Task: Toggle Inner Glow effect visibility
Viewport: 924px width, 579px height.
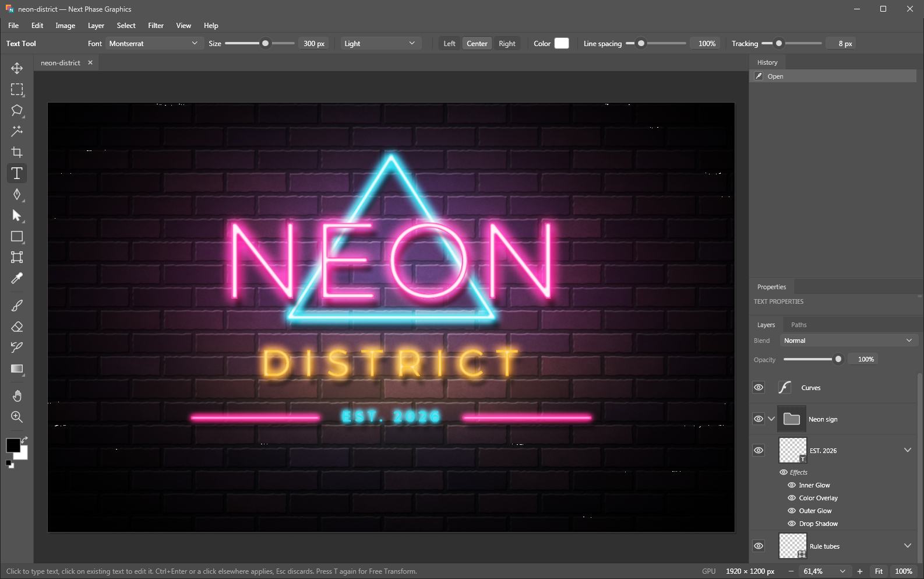Action: [x=792, y=485]
